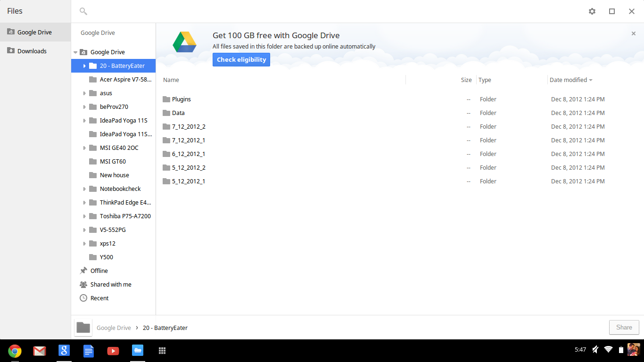Click the Folder type cell for Data
The image size is (644, 362).
click(488, 113)
